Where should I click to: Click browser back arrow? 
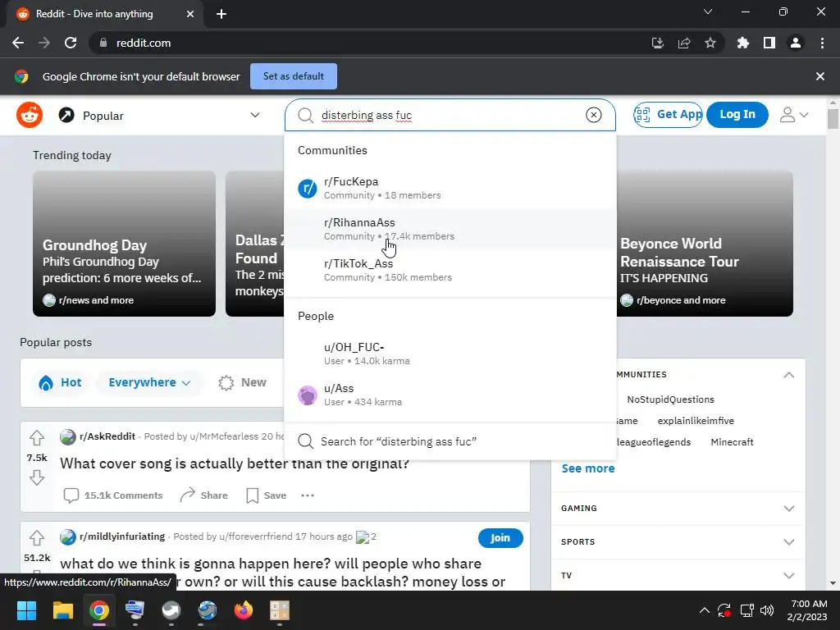click(18, 43)
